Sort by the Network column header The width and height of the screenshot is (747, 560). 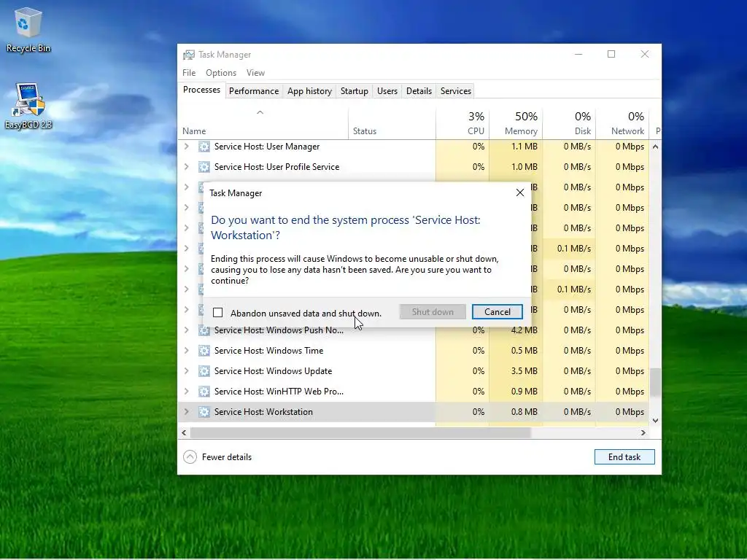[x=623, y=124]
